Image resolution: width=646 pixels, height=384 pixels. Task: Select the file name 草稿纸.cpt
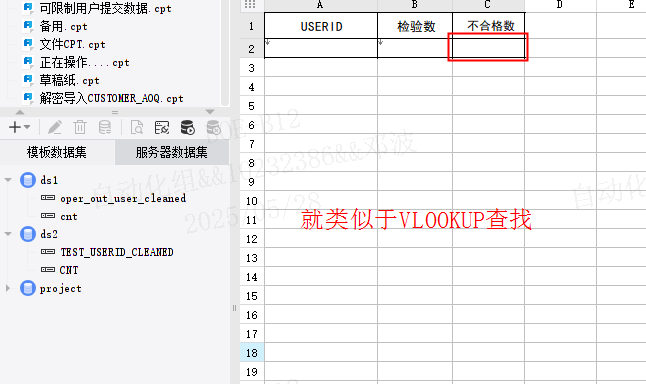click(70, 80)
